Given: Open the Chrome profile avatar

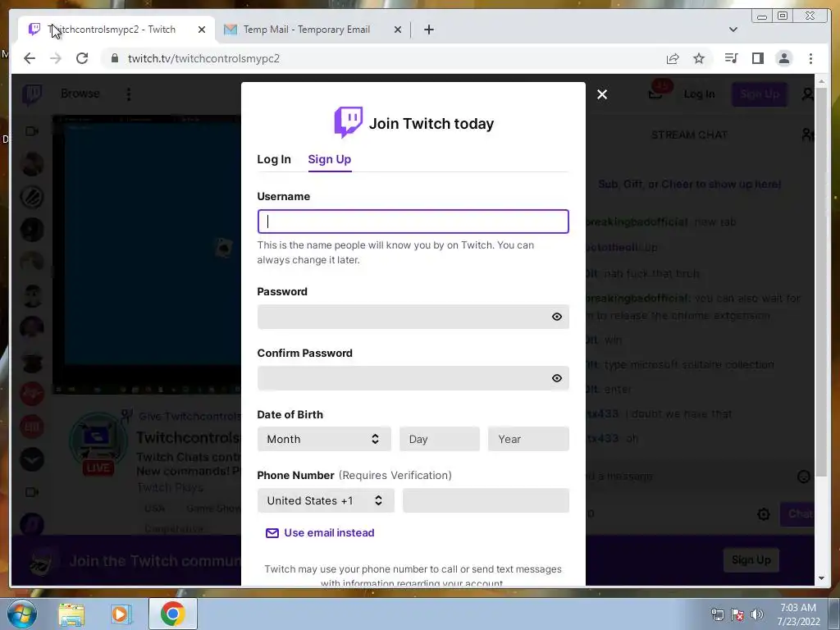Looking at the screenshot, I should (783, 58).
